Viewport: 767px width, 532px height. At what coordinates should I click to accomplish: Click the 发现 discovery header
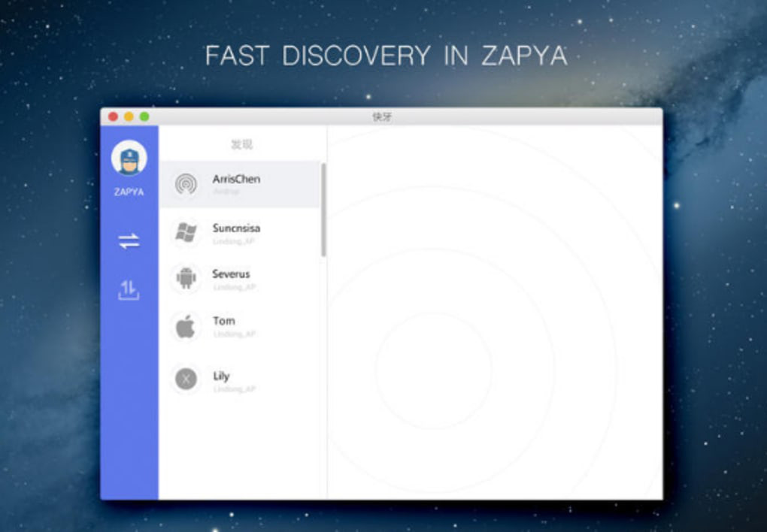pyautogui.click(x=241, y=144)
